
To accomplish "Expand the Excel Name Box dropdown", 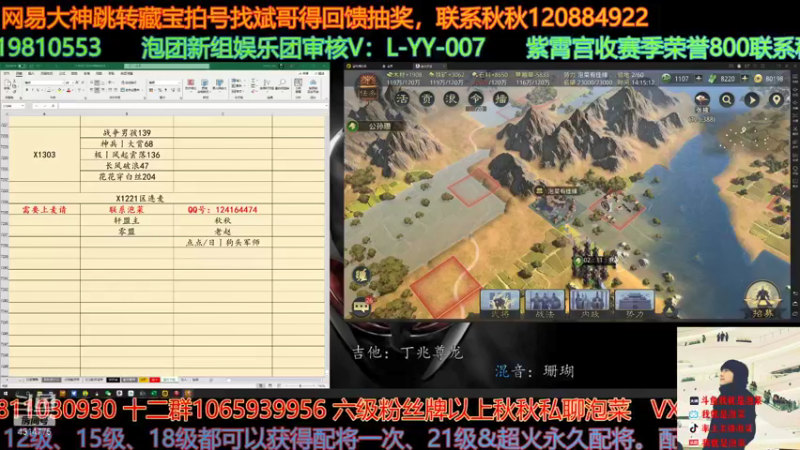I will tap(22, 106).
